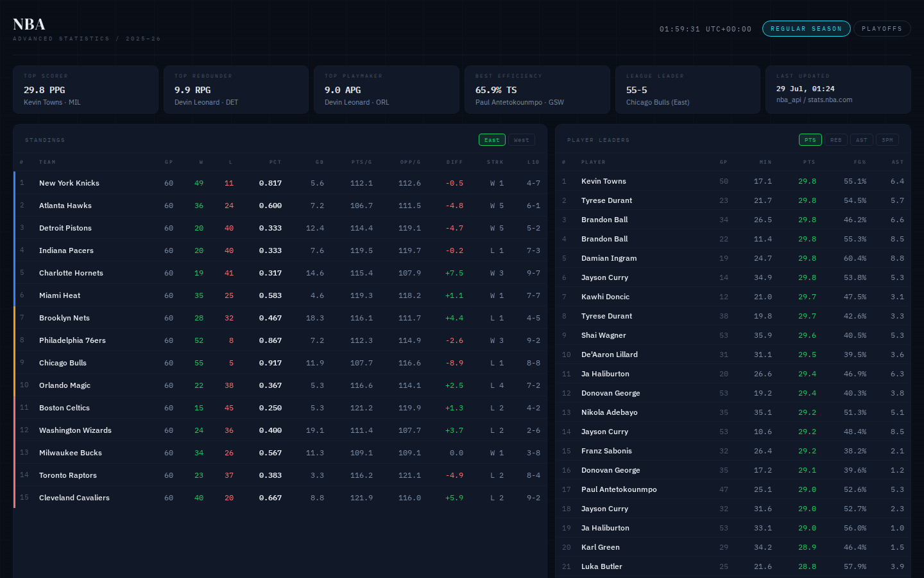Select the Philadelphia 76ers team row
This screenshot has height=578, width=924.
coord(280,340)
